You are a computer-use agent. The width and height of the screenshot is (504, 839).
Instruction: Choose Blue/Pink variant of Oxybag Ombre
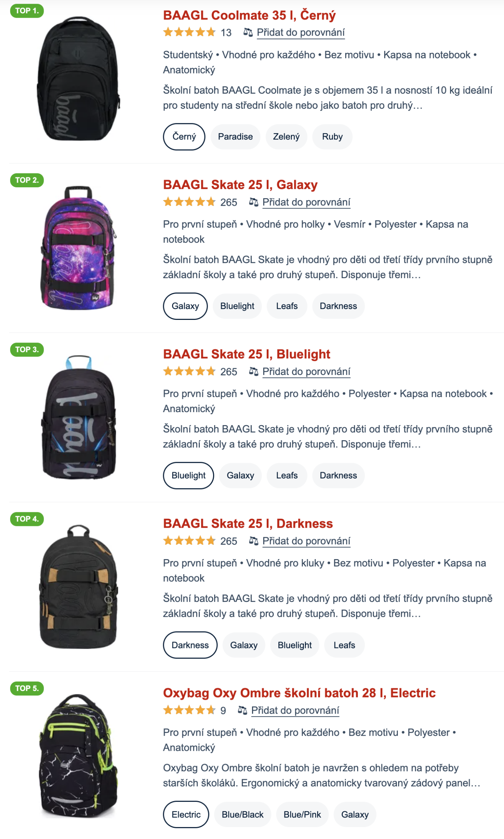click(302, 815)
